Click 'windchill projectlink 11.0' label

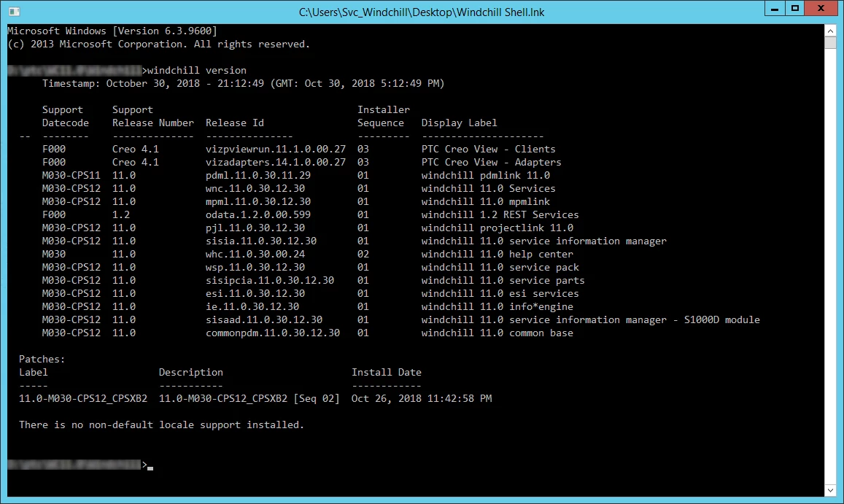click(x=498, y=228)
